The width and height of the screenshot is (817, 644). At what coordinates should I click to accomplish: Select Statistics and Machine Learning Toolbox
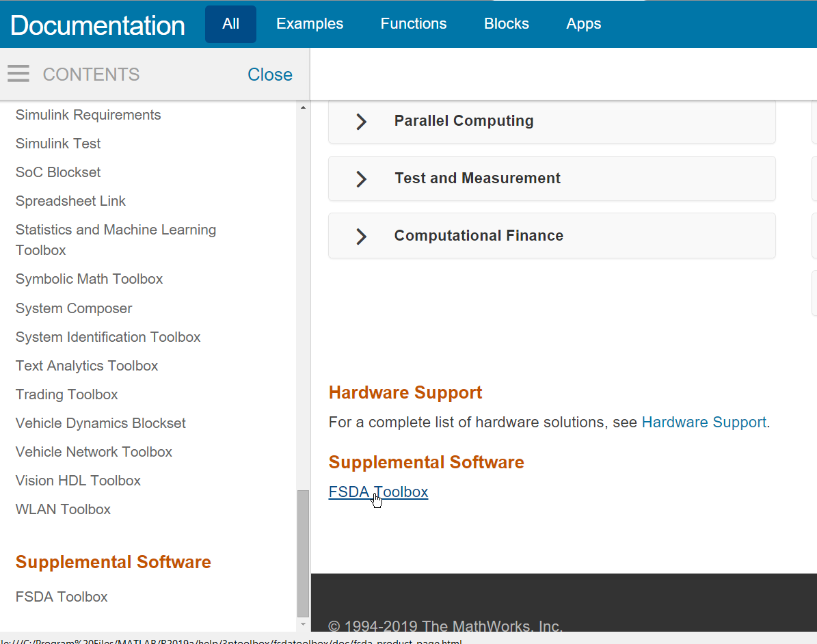click(116, 240)
